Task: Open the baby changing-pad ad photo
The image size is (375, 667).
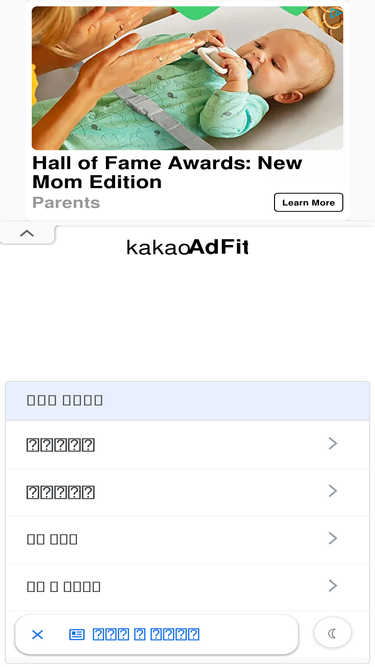Action: 187,78
